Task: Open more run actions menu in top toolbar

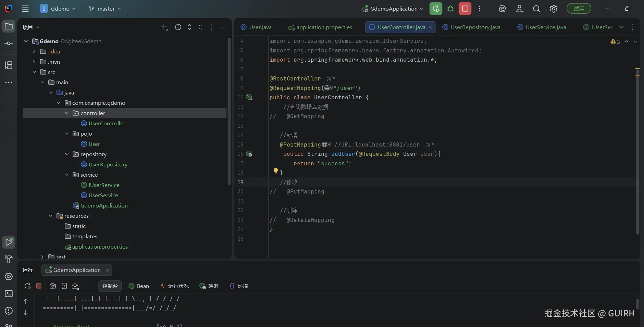Action: [480, 9]
